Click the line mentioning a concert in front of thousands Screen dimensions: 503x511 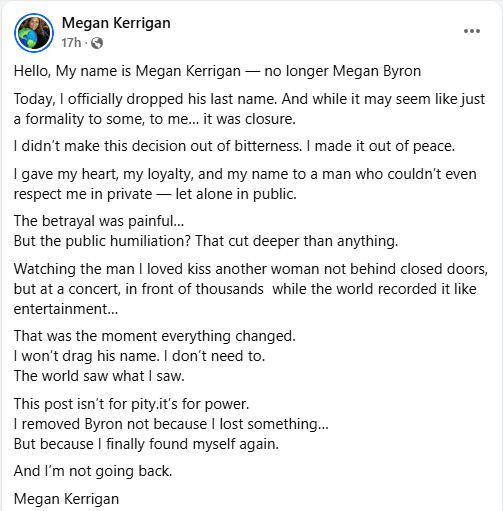245,289
